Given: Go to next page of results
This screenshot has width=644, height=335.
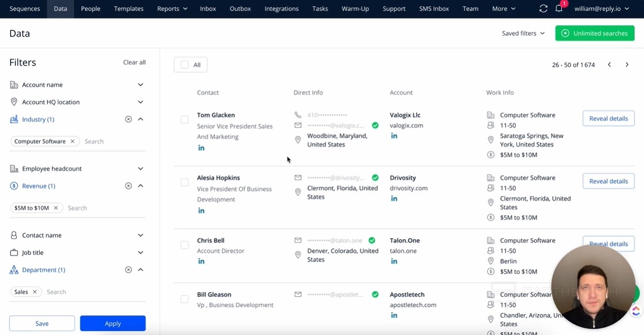Looking at the screenshot, I should [x=627, y=65].
